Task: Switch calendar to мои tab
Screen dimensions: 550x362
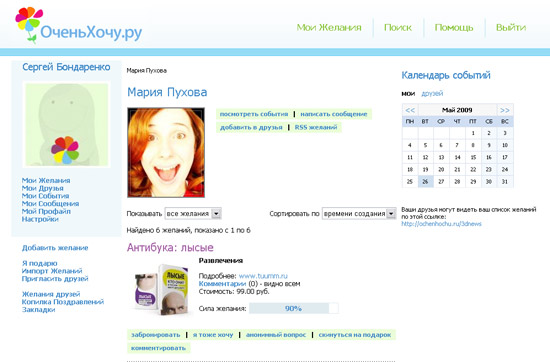Action: [x=408, y=94]
